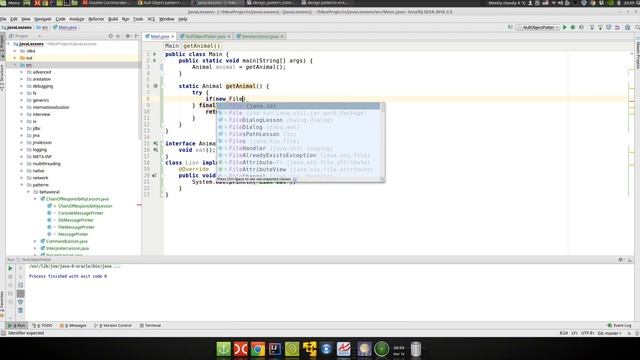This screenshot has width=640, height=360.
Task: Expand CommandLesson.java node
Action: (35, 241)
